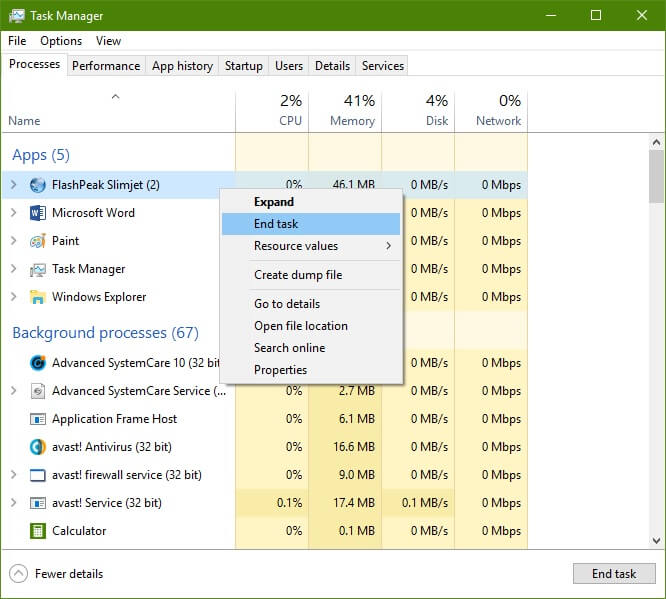The height and width of the screenshot is (599, 666).
Task: Click the scrollbar up arrow
Action: point(656,142)
